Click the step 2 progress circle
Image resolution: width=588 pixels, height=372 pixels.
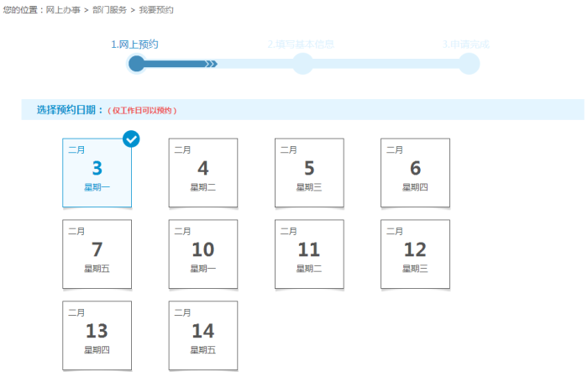click(x=302, y=64)
